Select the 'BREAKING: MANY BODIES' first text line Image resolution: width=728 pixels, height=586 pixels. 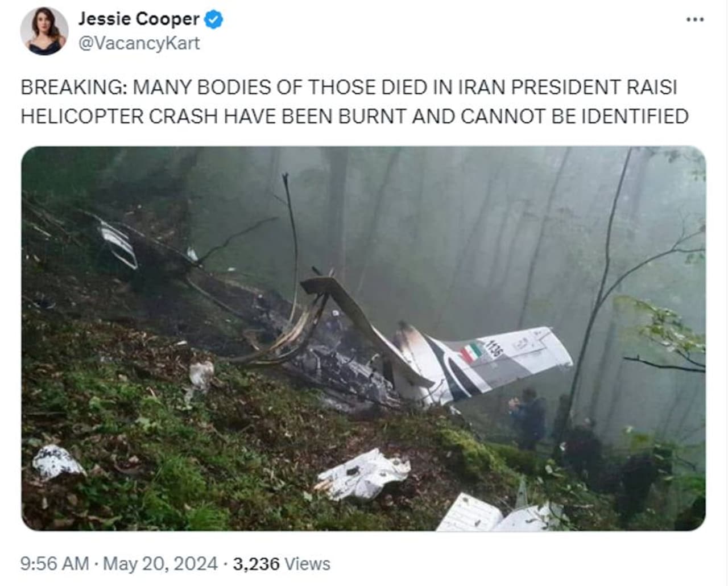[x=349, y=87]
